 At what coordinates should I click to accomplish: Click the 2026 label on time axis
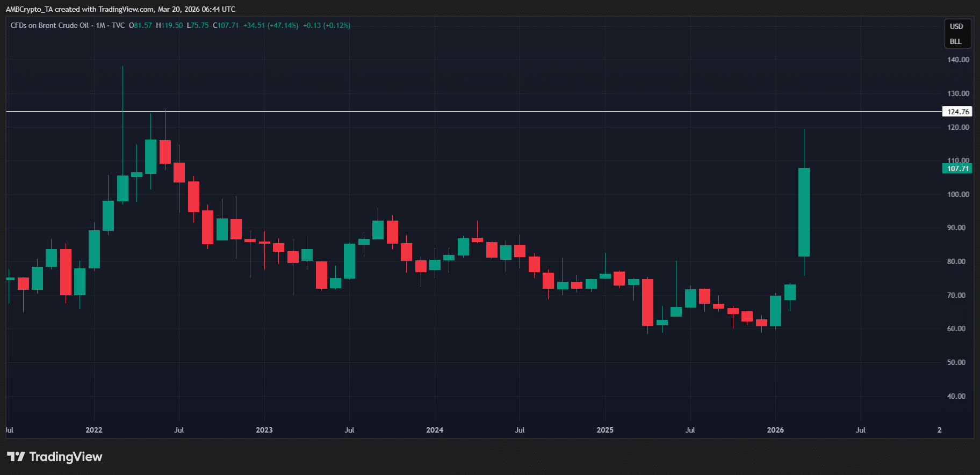pyautogui.click(x=775, y=430)
